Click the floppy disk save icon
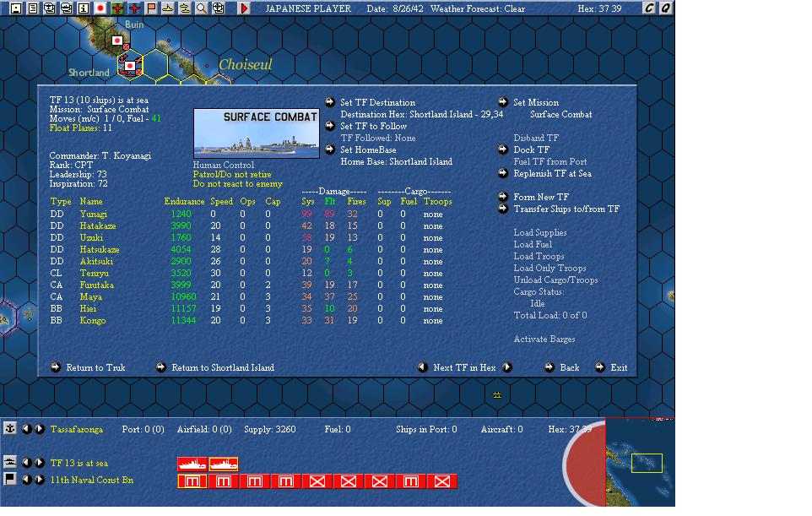 (x=16, y=8)
